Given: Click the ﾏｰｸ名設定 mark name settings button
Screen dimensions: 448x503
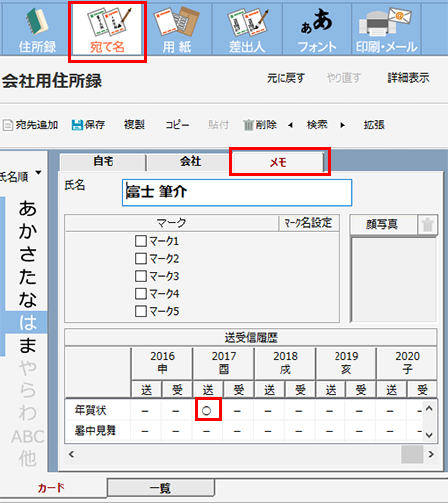Looking at the screenshot, I should click(x=309, y=223).
